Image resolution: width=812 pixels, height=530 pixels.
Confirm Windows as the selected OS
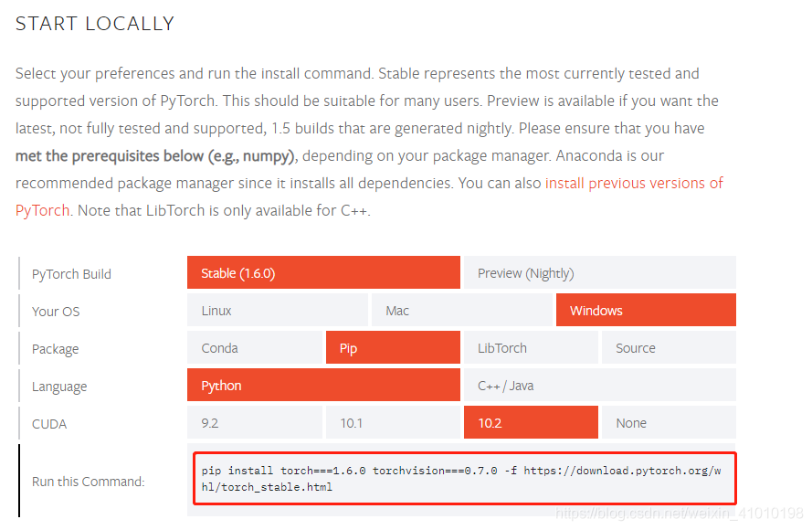(x=646, y=310)
